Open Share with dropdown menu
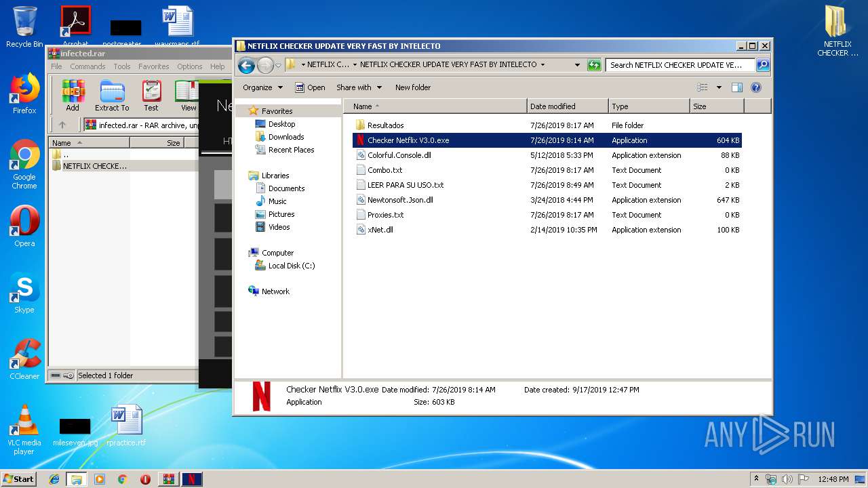 coord(359,87)
